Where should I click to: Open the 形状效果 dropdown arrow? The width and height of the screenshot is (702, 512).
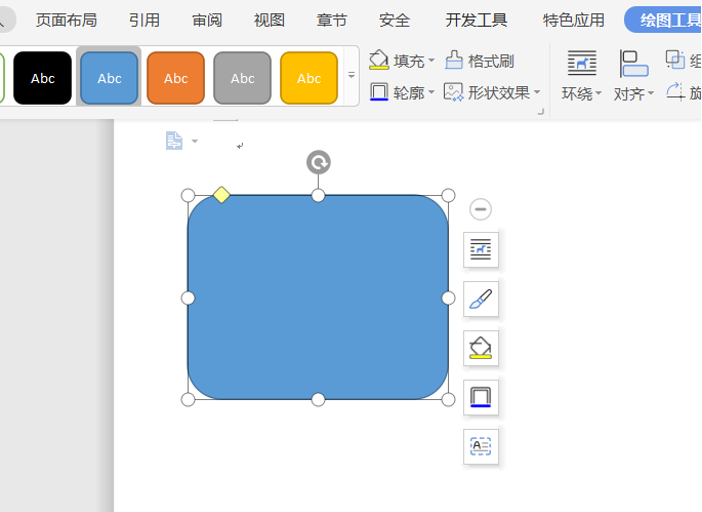[x=537, y=92]
